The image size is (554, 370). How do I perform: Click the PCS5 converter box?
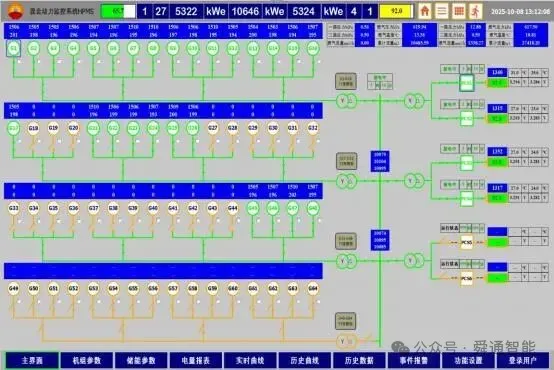[467, 242]
